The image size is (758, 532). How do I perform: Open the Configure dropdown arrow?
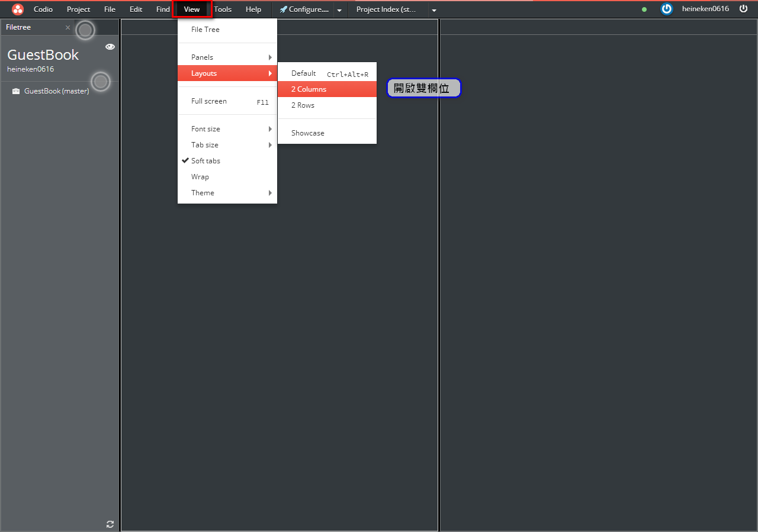point(339,9)
